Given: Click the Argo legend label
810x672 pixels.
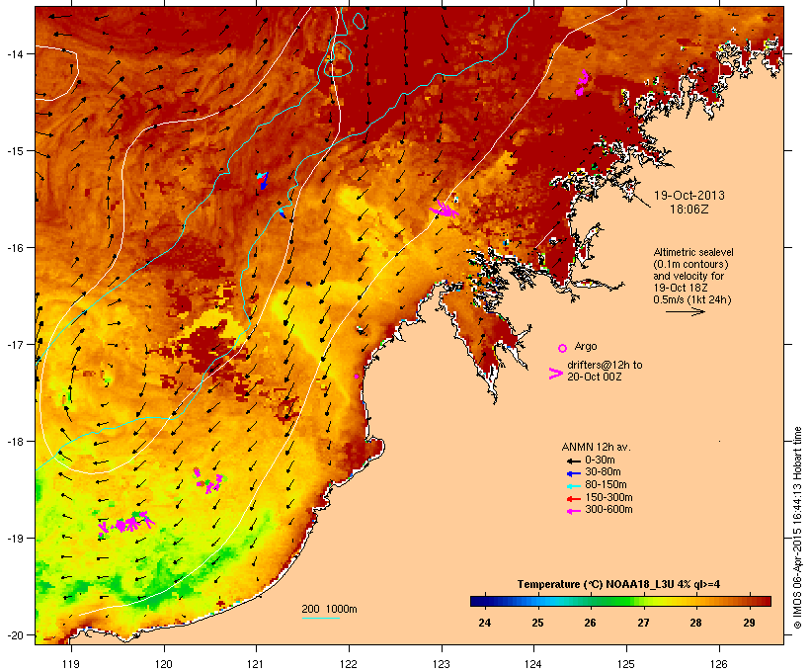Looking at the screenshot, I should [586, 346].
